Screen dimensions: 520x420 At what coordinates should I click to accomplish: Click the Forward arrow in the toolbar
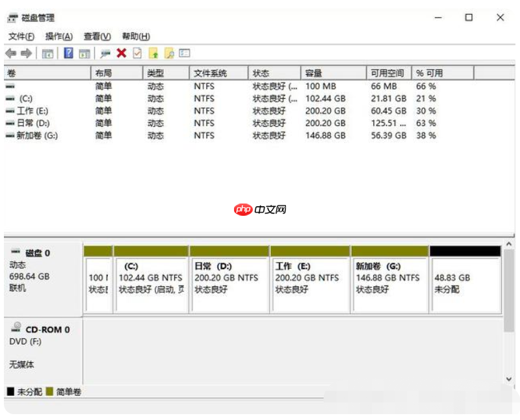26,53
